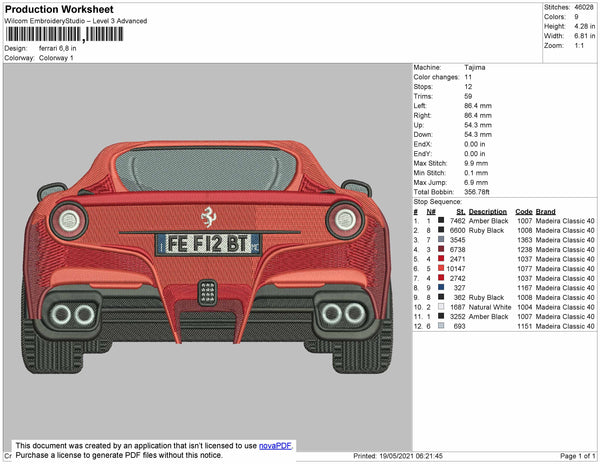The width and height of the screenshot is (600, 464).
Task: Click color swatch for stop 1 Amber Black 7462
Action: [x=441, y=220]
